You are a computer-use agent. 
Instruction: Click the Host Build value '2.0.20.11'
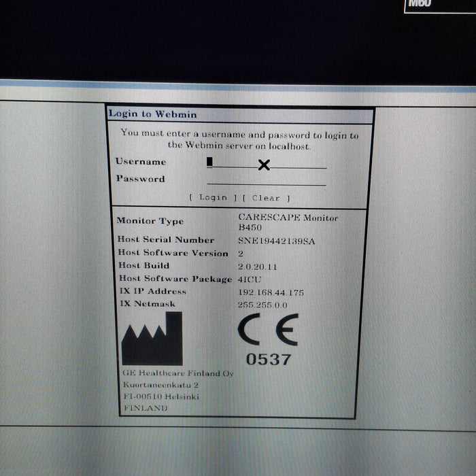(x=258, y=267)
